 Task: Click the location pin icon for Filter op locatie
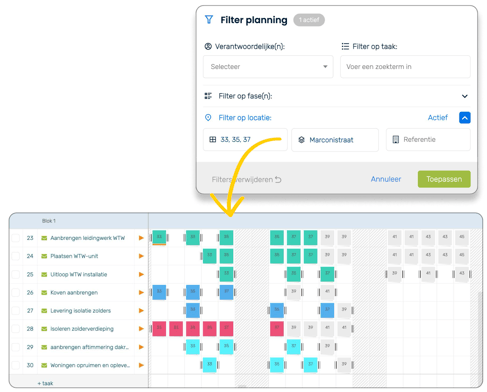pyautogui.click(x=208, y=118)
